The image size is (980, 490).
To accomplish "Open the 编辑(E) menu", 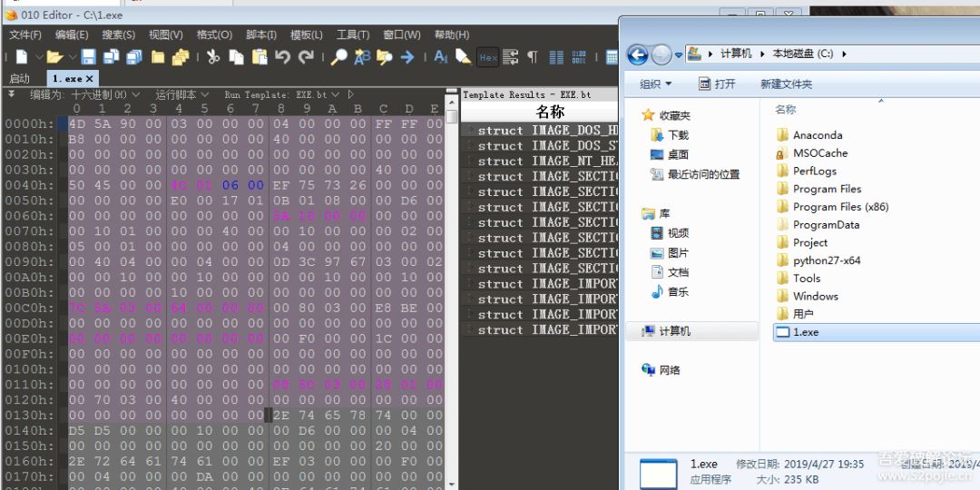I will [x=72, y=34].
